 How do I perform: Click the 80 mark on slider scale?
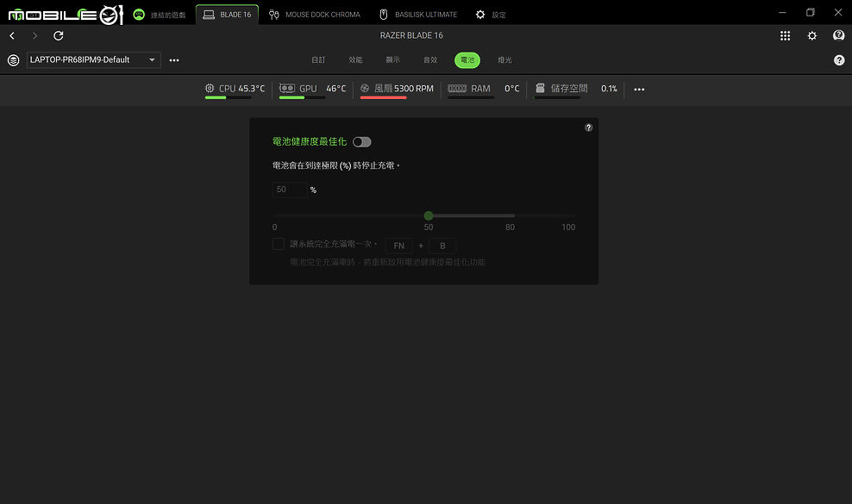510,227
